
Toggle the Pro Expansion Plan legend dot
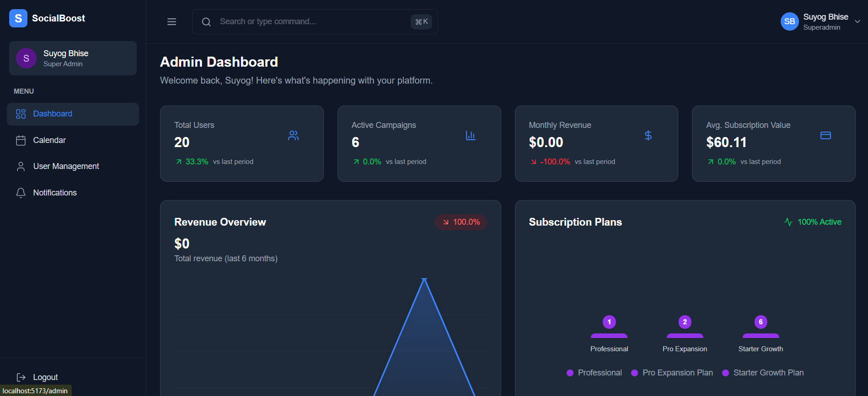tap(635, 373)
